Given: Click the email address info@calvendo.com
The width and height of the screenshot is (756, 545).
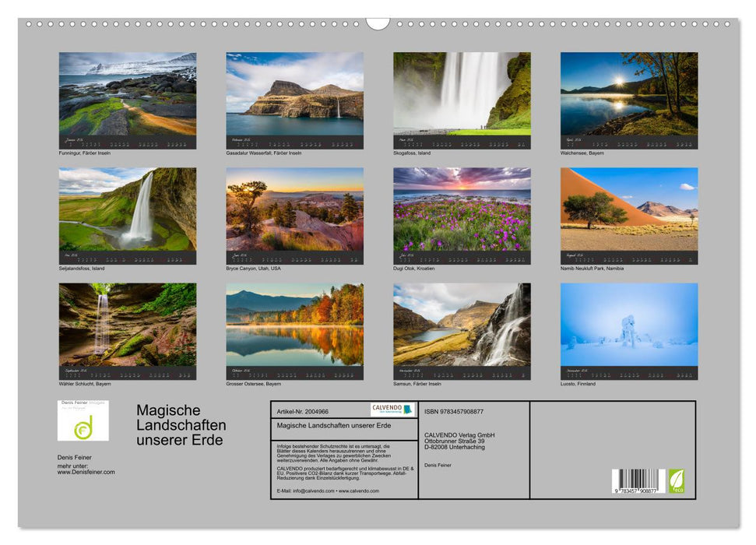Looking at the screenshot, I should [315, 492].
